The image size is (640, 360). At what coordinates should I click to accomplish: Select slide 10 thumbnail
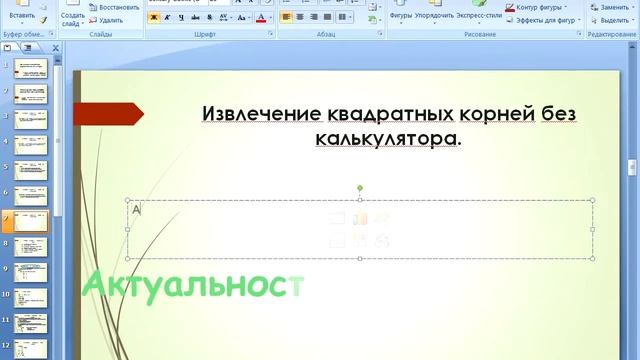[31, 298]
